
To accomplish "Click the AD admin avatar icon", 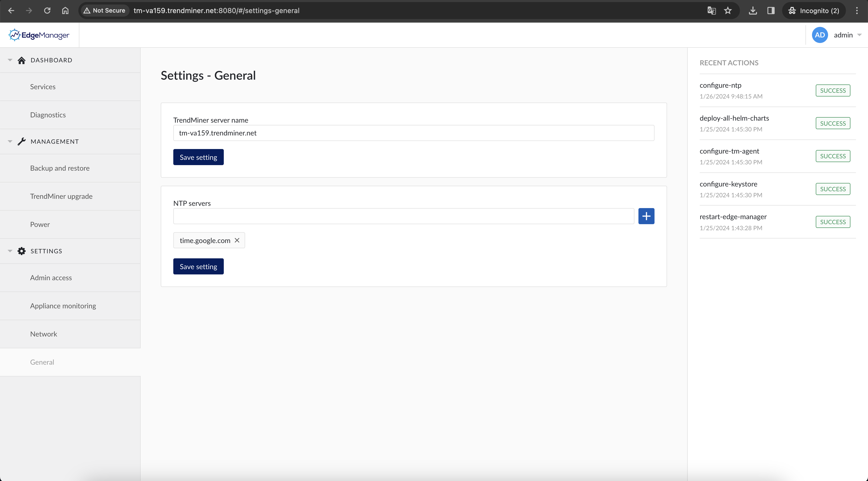I will click(x=820, y=35).
